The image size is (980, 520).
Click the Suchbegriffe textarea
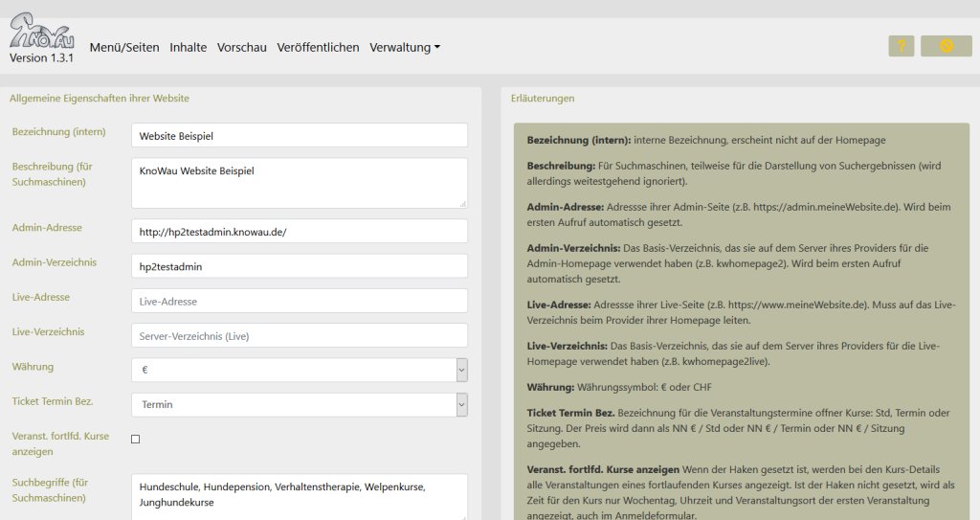[299, 496]
